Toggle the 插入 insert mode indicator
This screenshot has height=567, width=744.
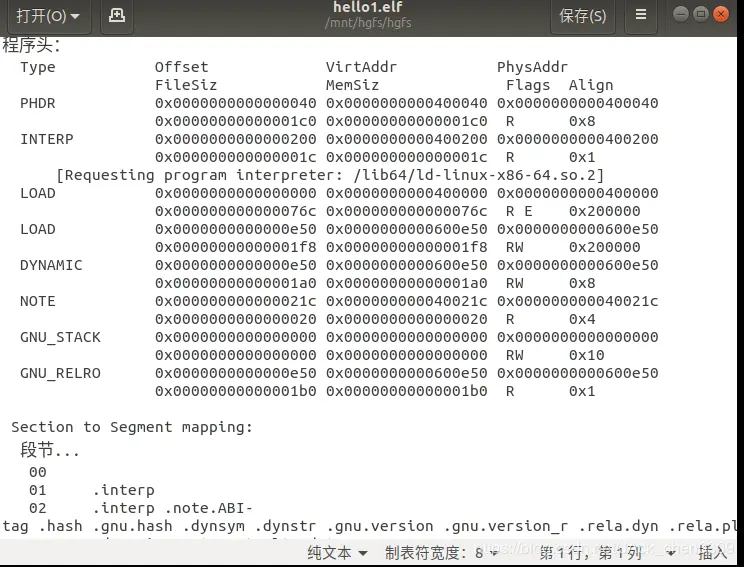point(712,553)
